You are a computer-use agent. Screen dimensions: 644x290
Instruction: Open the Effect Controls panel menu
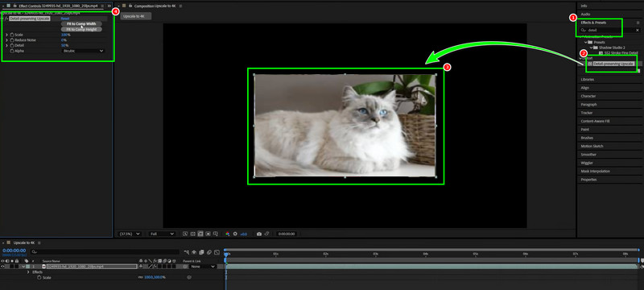102,6
